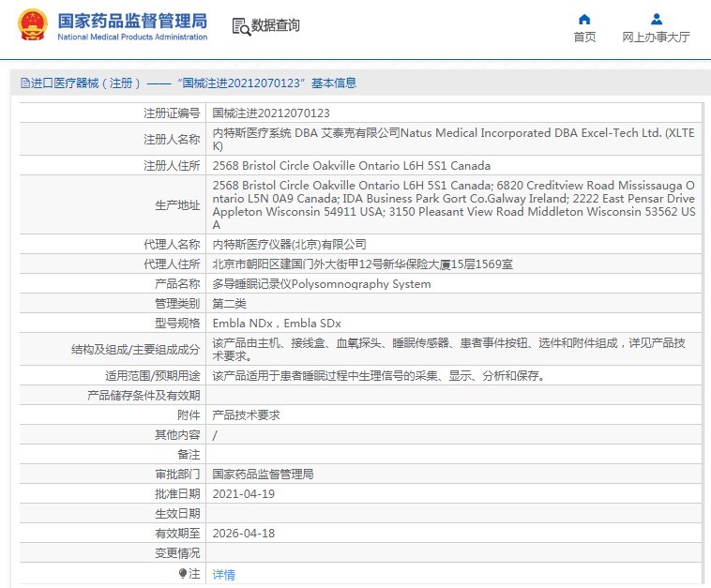Click 国家药品监督管理局 site title

(x=132, y=21)
